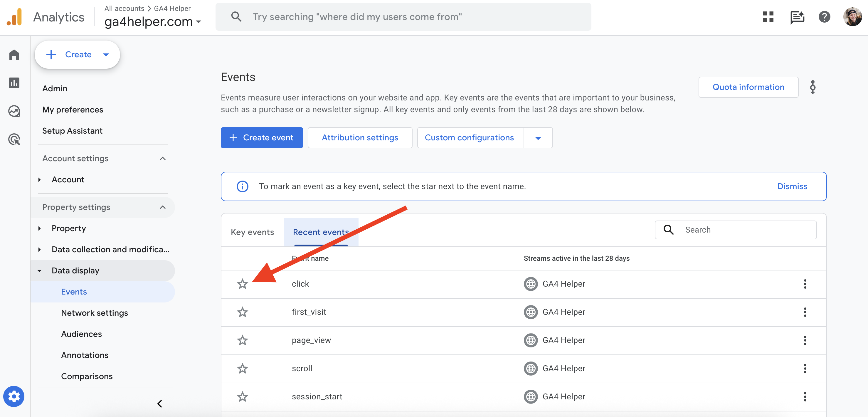868x417 pixels.
Task: Open Custom configurations dropdown arrow
Action: point(538,138)
